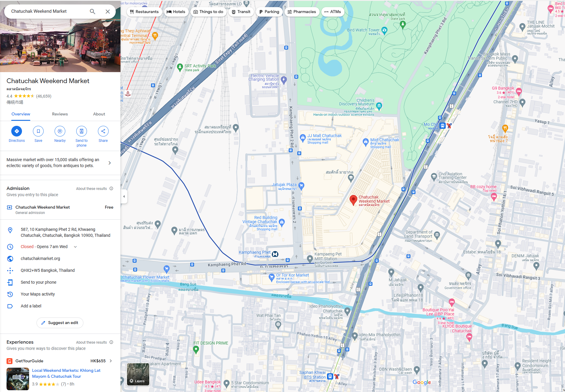Open the market header photo
Viewport: 565px width, 392px height.
click(60, 45)
